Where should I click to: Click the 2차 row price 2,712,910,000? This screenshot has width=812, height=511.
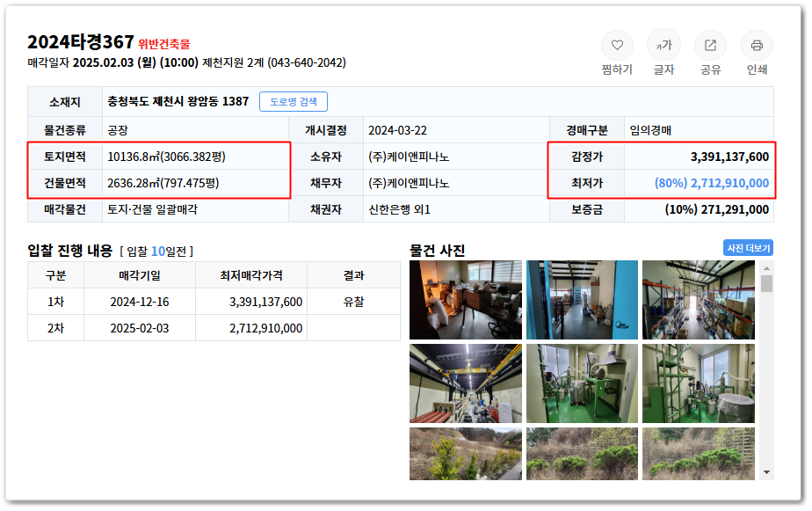[x=265, y=328]
